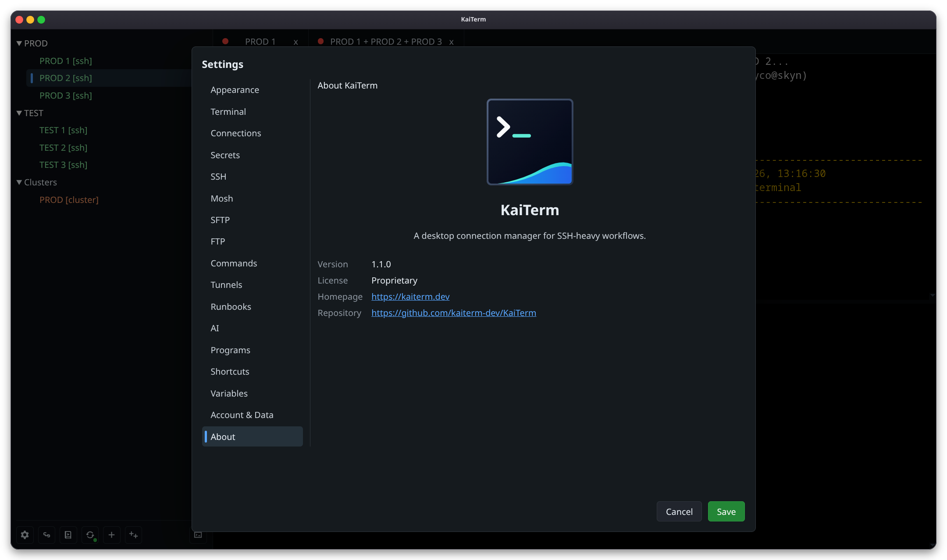Open Commands settings section
This screenshot has height=560, width=947.
[253, 263]
